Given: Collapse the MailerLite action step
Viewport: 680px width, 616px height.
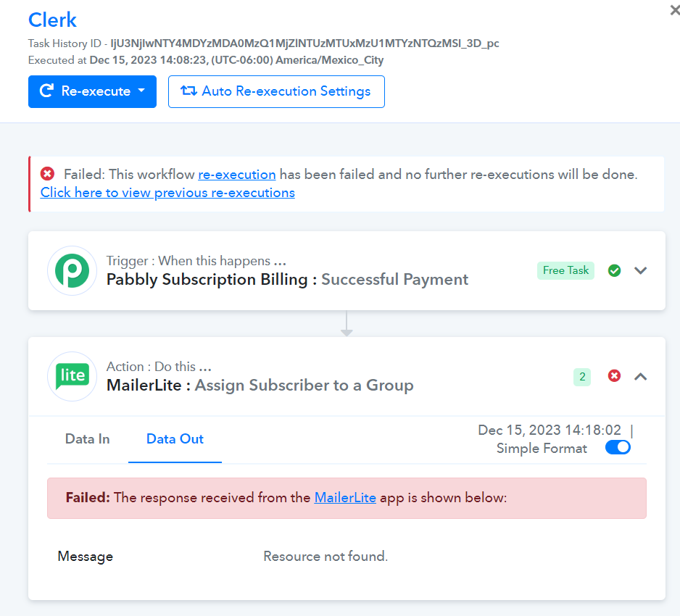Looking at the screenshot, I should 641,376.
